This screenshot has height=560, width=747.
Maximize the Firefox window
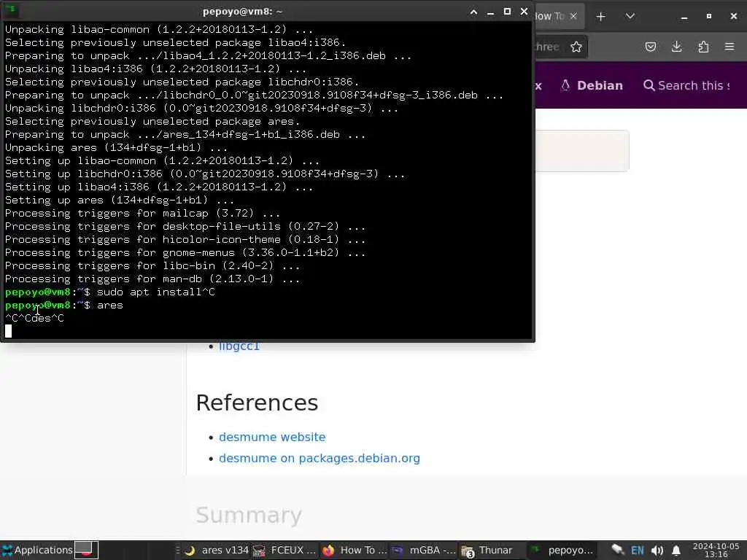[709, 16]
